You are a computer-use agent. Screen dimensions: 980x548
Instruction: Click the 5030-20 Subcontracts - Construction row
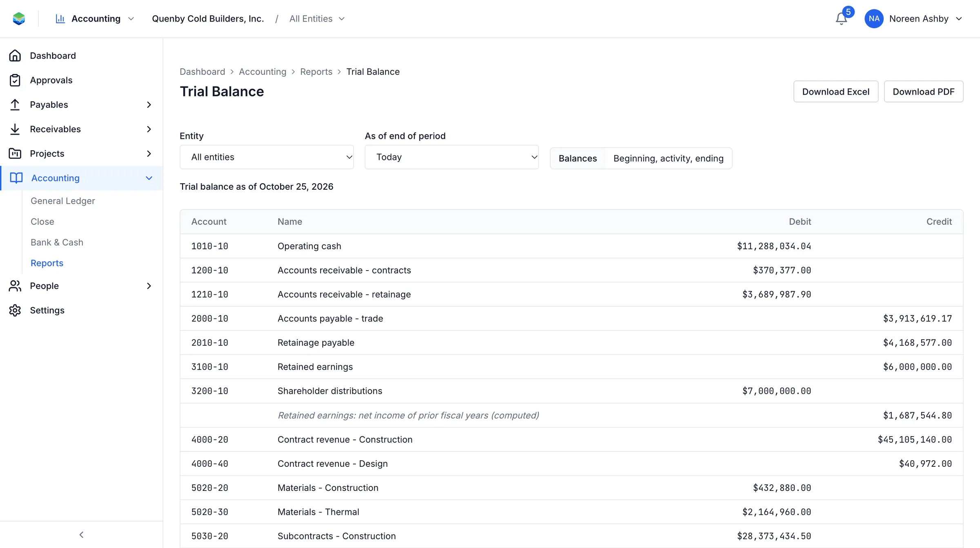pyautogui.click(x=571, y=536)
